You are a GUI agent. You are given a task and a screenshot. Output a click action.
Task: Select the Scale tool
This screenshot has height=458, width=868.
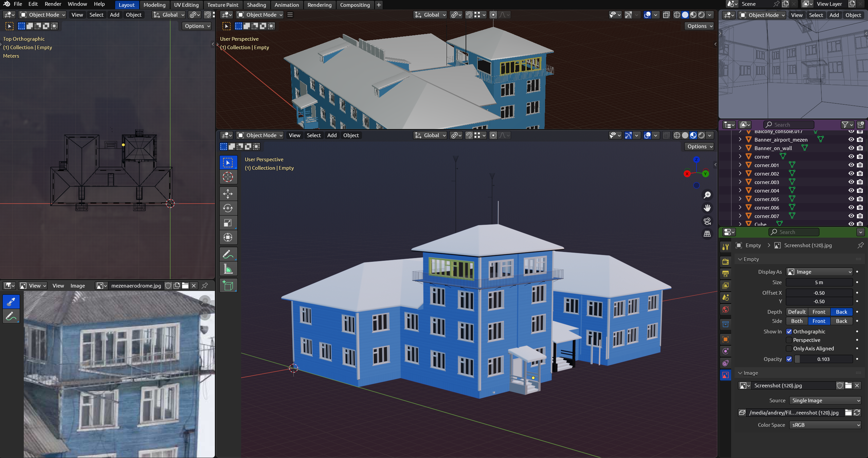coord(228,223)
